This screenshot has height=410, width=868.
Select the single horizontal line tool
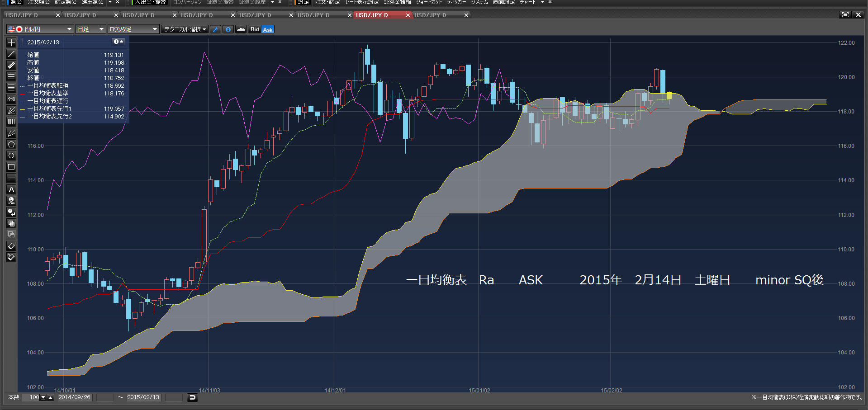point(11,178)
